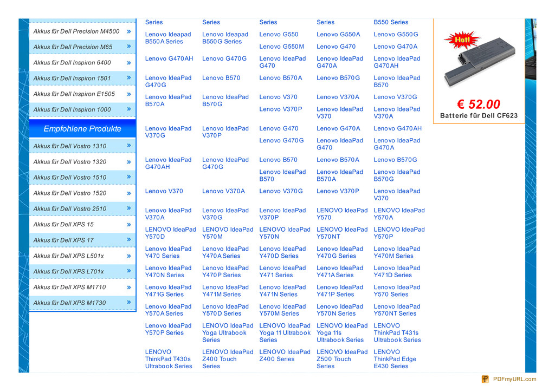Click the arrow icon beside Dell Inspiron 1000
This screenshot has height=392, width=555.
tap(129, 109)
